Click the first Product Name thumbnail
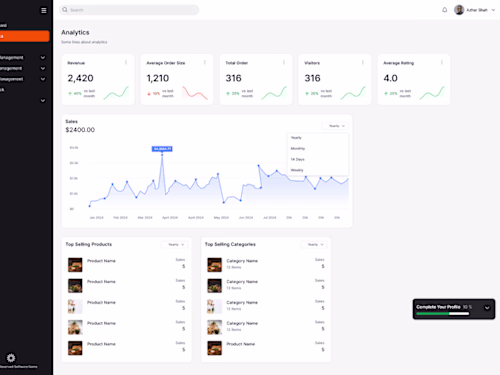This screenshot has height=375, width=500. [75, 265]
